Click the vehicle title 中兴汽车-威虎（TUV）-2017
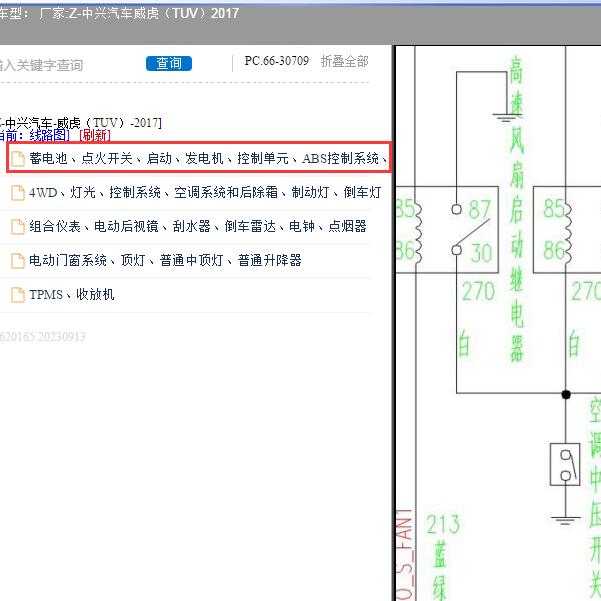 click(x=80, y=123)
